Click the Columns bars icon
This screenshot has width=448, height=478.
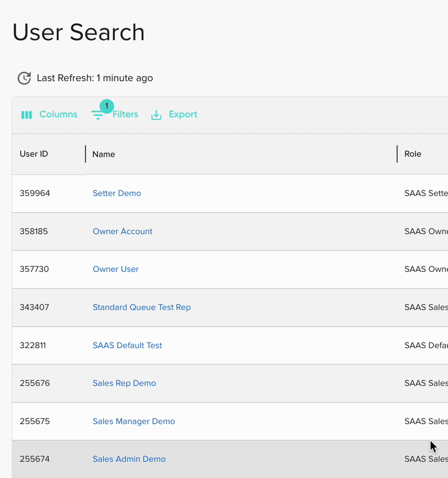(26, 115)
